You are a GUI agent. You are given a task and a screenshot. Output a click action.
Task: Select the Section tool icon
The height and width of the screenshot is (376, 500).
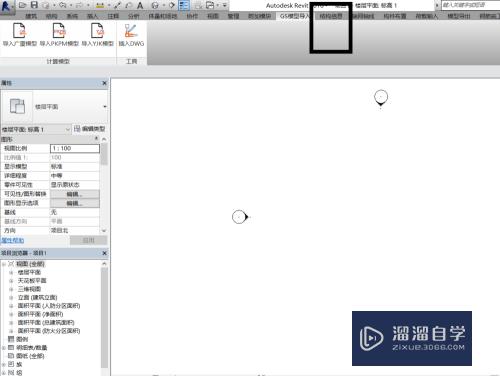pyautogui.click(x=172, y=5)
